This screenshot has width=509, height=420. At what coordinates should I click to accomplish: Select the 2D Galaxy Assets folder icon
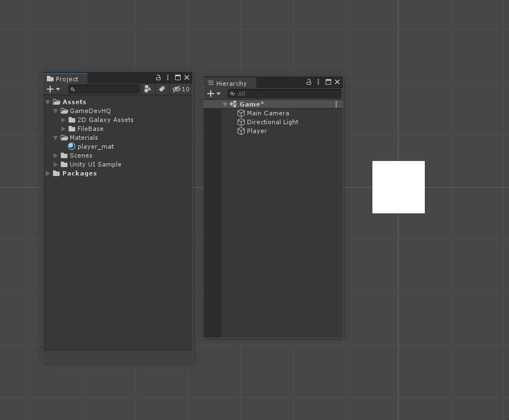72,120
